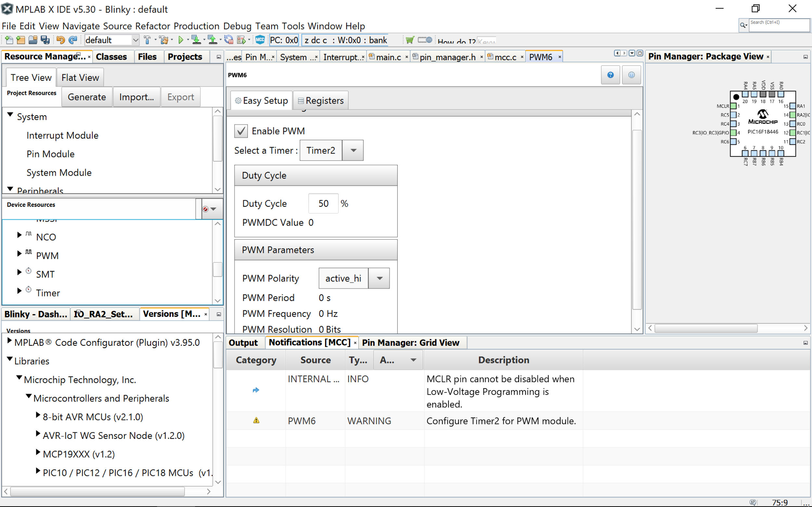Screen dimensions: 812x507
Task: Expand the NCO device resource
Action: tap(19, 235)
